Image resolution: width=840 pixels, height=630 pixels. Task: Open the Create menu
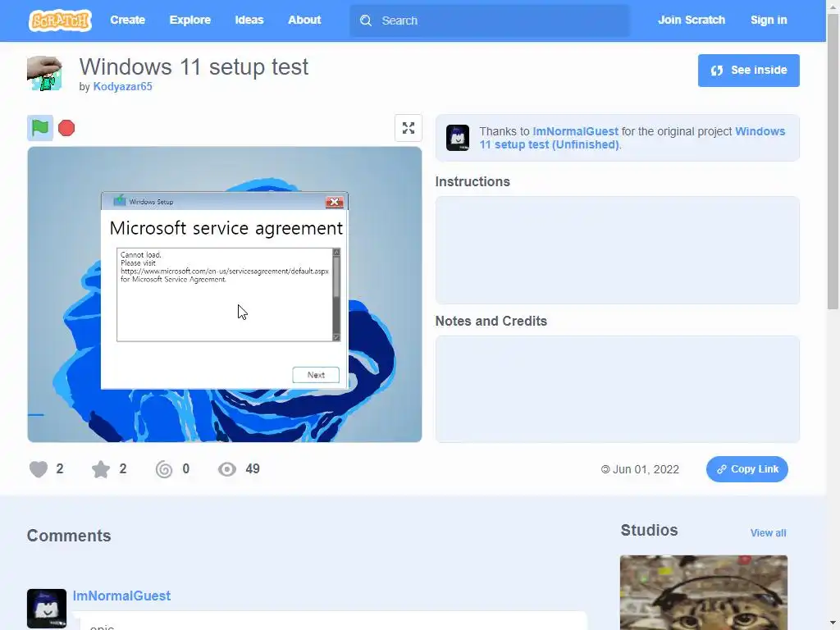pos(127,20)
